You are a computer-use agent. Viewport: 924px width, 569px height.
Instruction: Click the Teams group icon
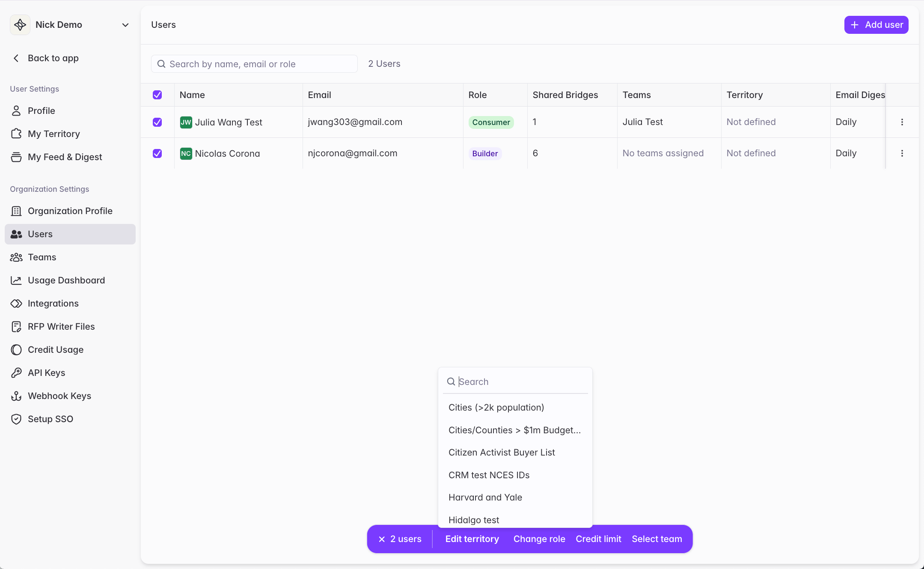click(x=16, y=257)
